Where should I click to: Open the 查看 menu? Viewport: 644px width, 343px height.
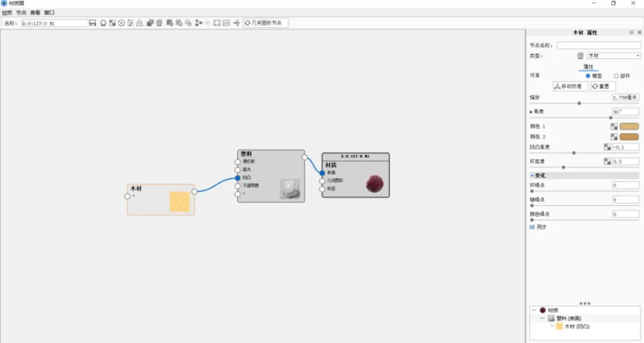35,13
